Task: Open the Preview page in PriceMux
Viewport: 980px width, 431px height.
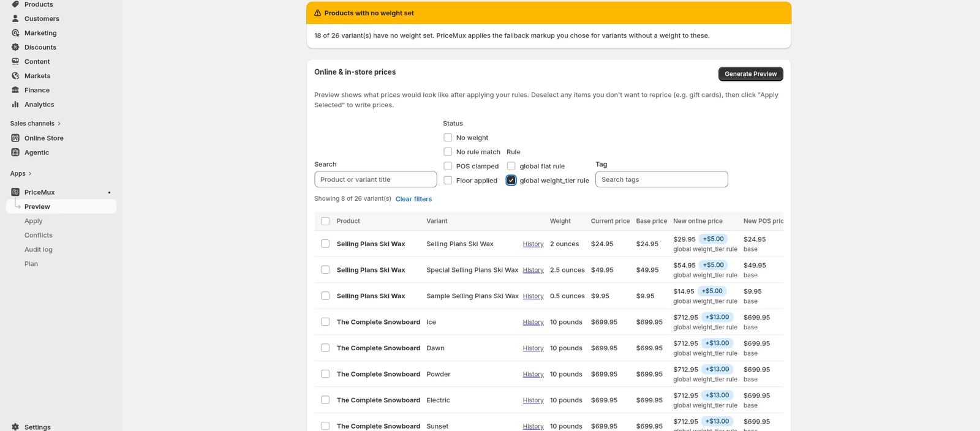Action: (61, 207)
